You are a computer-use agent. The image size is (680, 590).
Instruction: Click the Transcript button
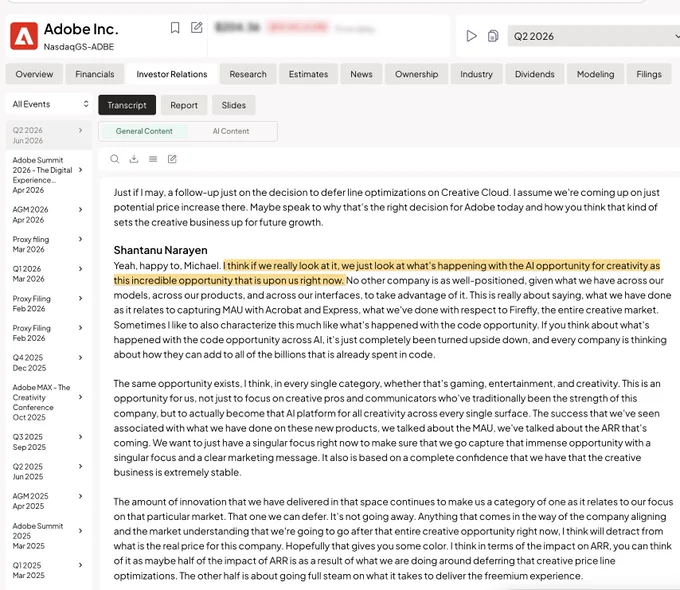point(127,105)
